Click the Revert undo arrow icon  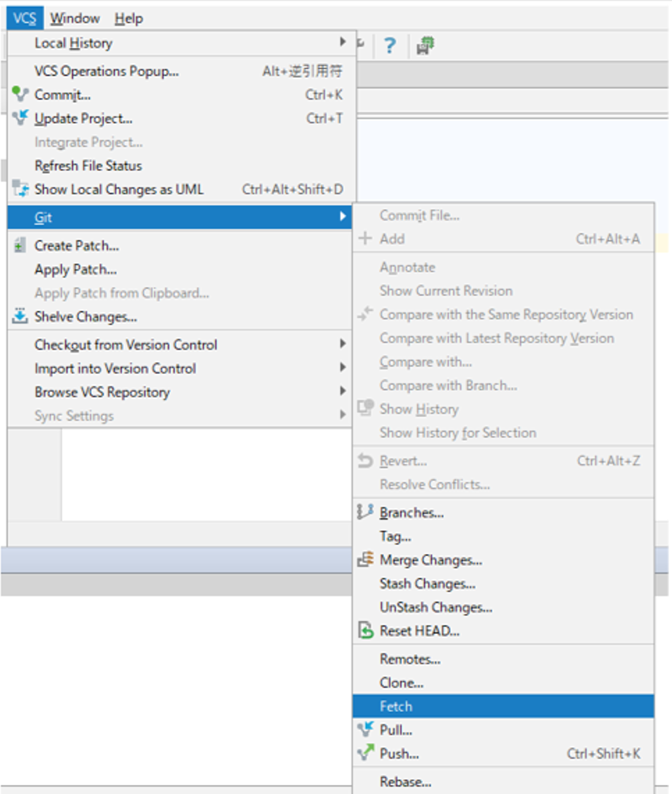pyautogui.click(x=365, y=460)
